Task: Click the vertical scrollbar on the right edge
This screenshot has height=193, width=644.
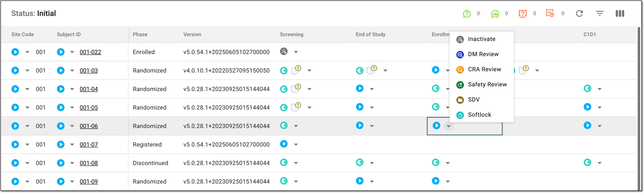Action: pos(639,108)
